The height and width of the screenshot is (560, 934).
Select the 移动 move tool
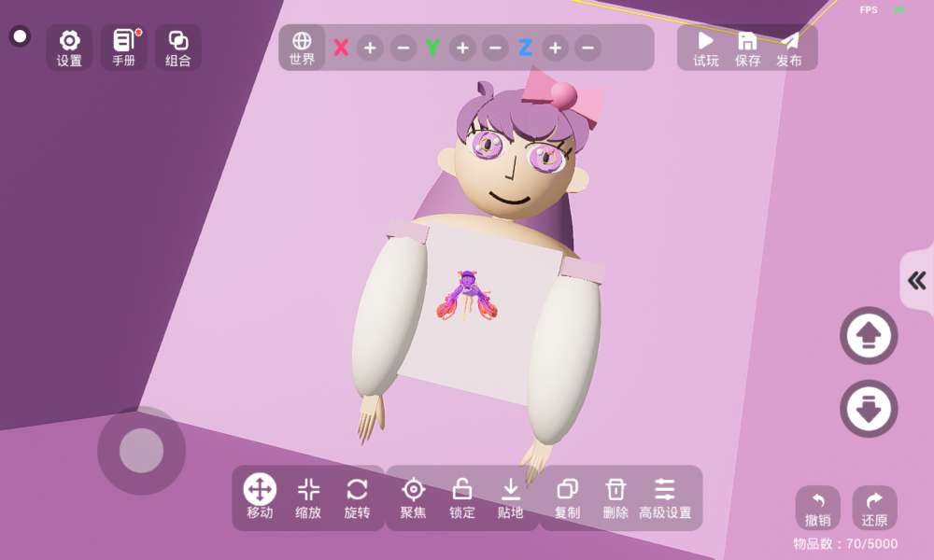260,497
